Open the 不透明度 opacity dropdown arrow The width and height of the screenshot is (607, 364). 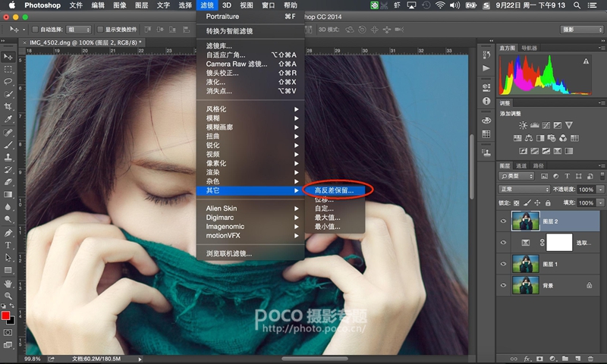[599, 190]
